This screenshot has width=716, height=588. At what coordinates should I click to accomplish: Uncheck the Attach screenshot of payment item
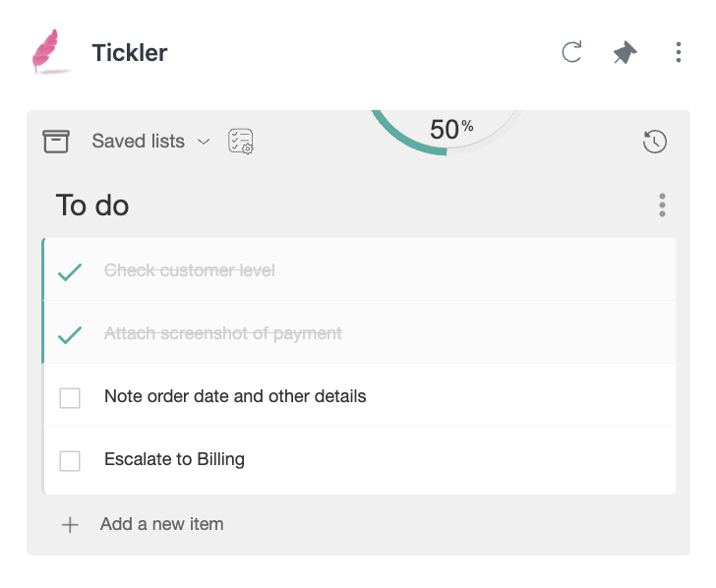(70, 335)
